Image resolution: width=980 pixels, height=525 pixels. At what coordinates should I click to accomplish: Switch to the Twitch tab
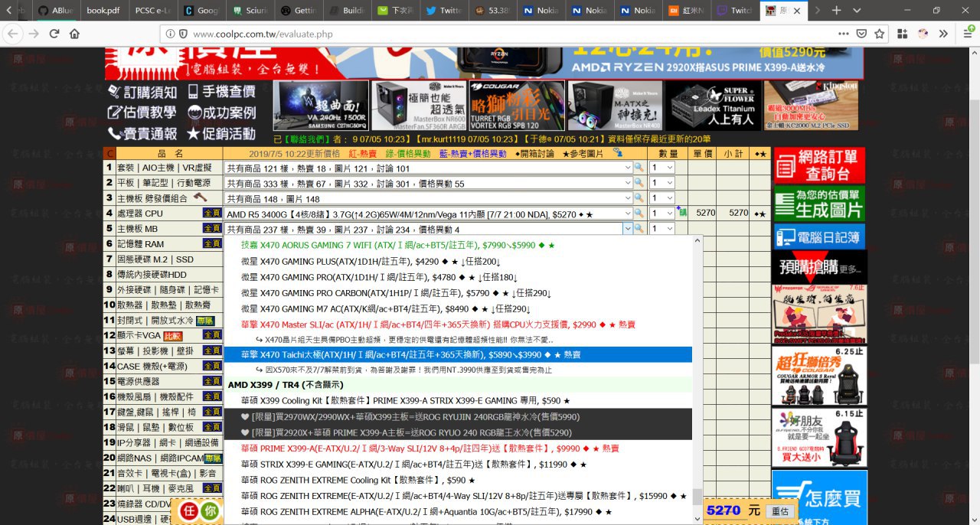click(734, 11)
